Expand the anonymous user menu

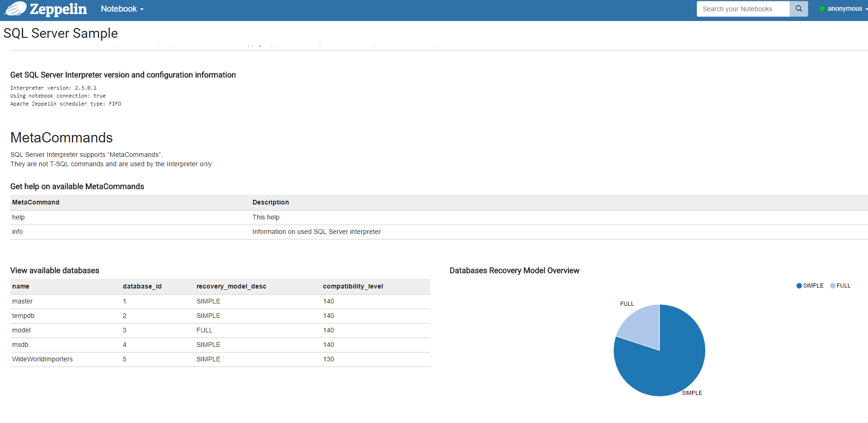[x=845, y=9]
